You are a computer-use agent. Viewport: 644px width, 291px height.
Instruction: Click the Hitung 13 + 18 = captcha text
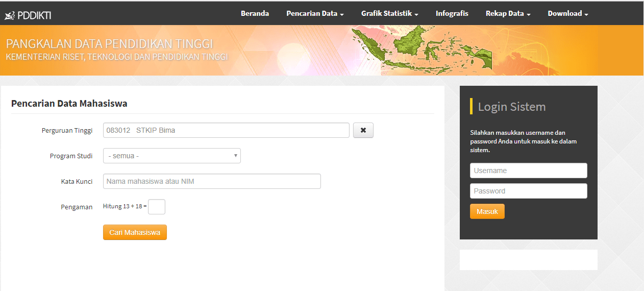pyautogui.click(x=125, y=206)
